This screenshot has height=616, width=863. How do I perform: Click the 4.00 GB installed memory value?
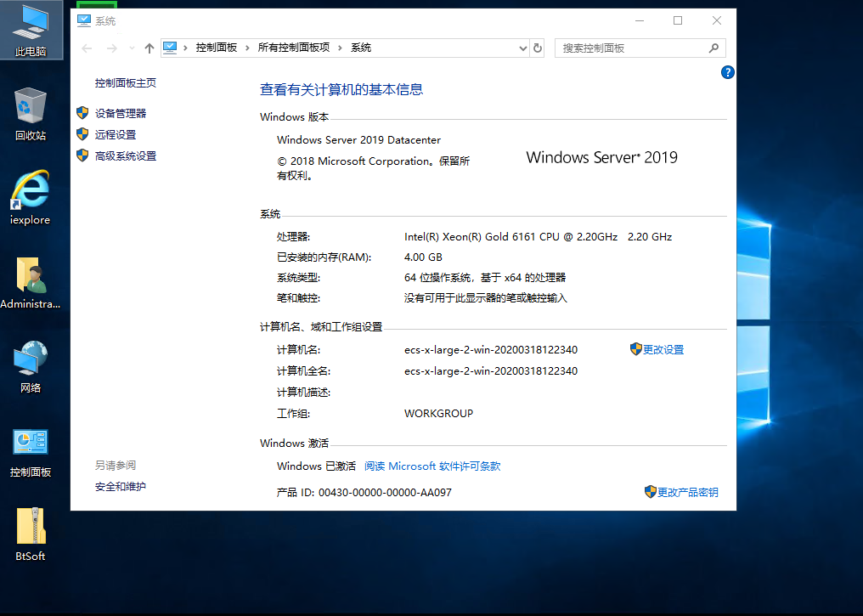[x=423, y=257]
